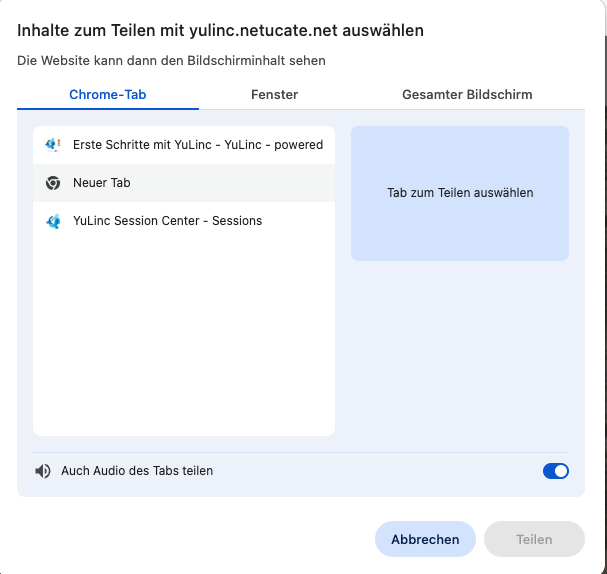The image size is (607, 574).
Task: Click the Die Website kann dann subtitle text
Action: click(171, 61)
